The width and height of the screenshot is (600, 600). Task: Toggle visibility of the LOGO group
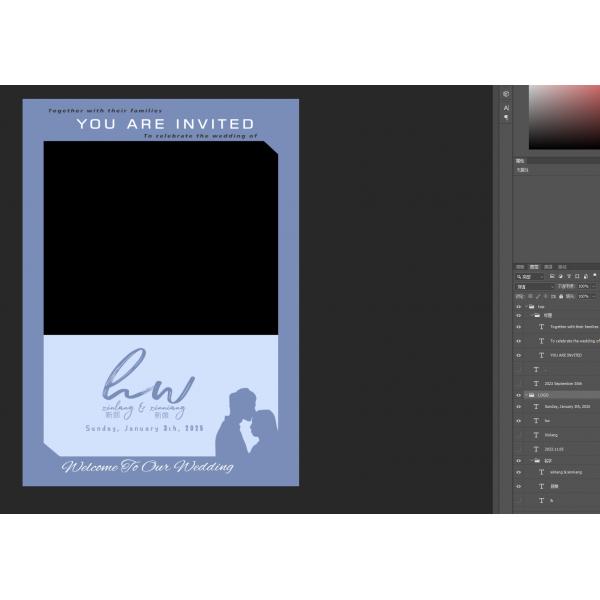pos(518,395)
